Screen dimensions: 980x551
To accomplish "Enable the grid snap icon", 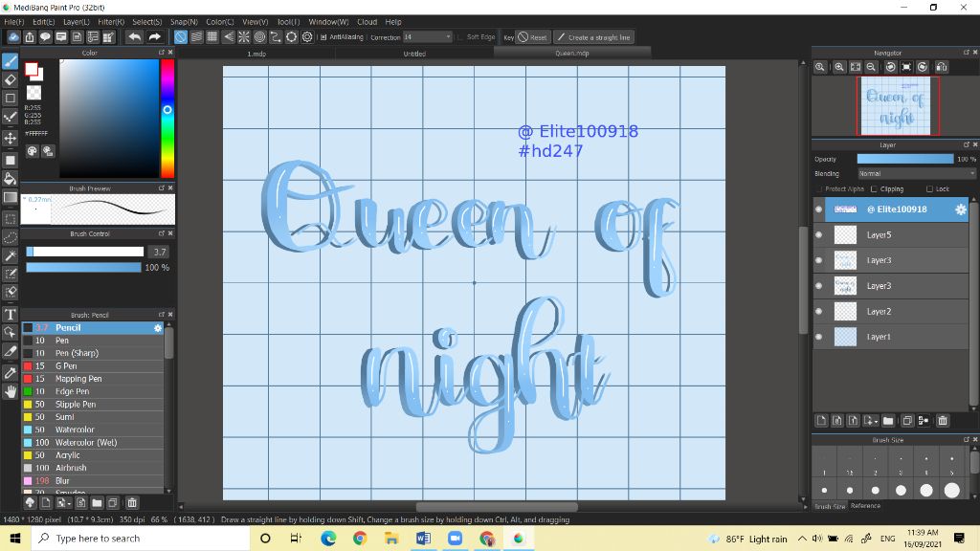I will (x=212, y=37).
